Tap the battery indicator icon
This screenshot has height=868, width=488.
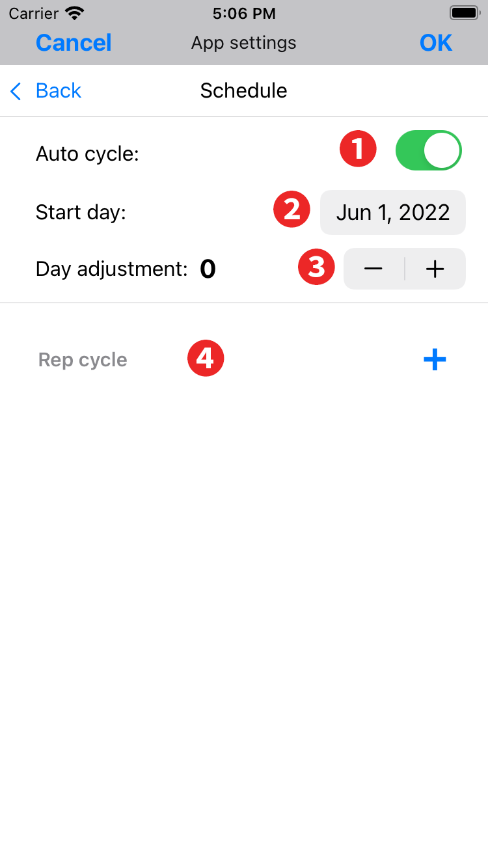coord(465,13)
